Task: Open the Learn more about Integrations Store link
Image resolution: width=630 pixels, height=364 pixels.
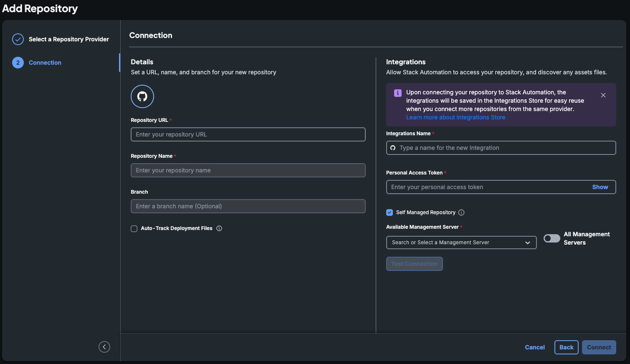Action: coord(455,117)
